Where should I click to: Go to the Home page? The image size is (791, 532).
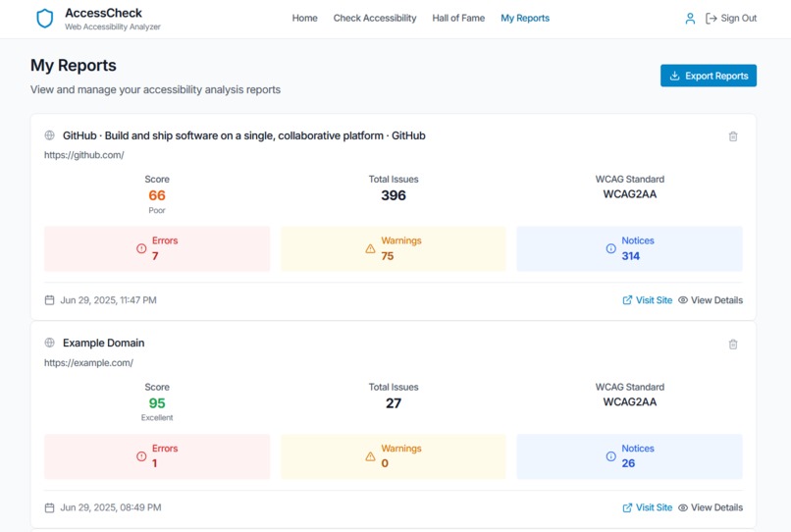pos(304,19)
